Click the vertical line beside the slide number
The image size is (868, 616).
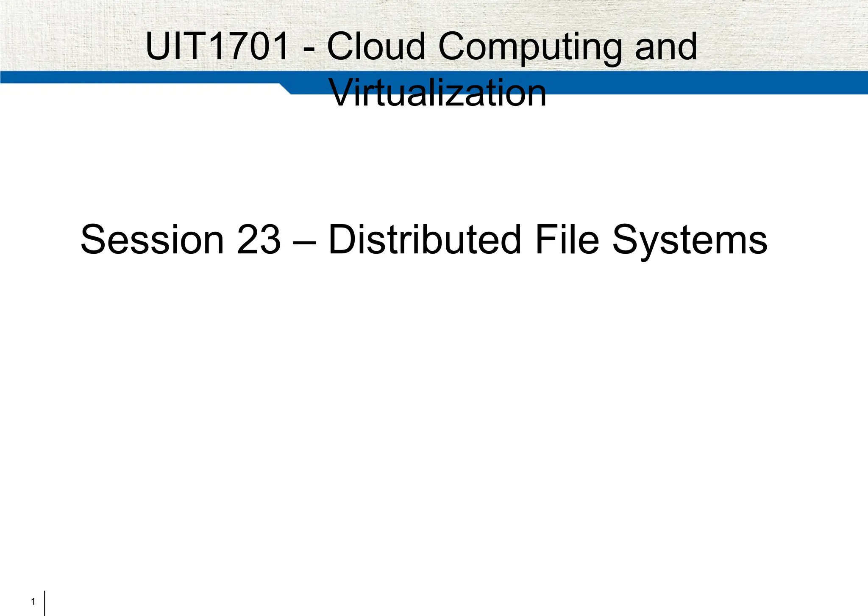45,603
